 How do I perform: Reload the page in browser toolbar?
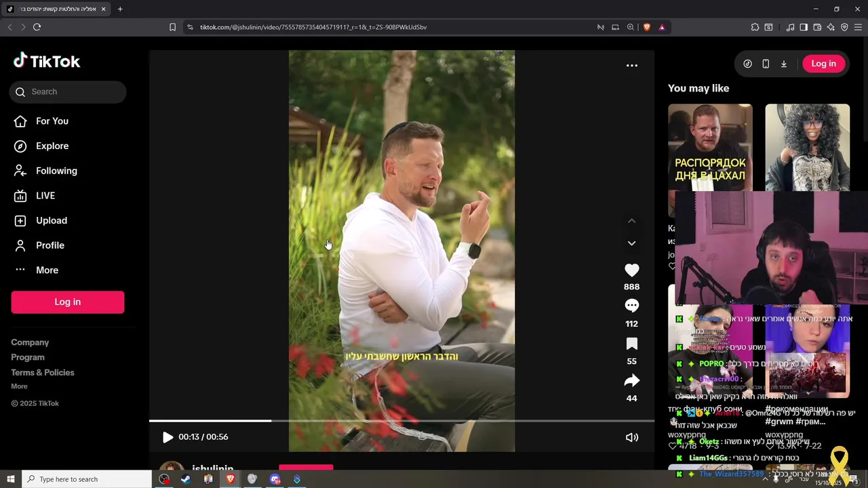point(37,27)
